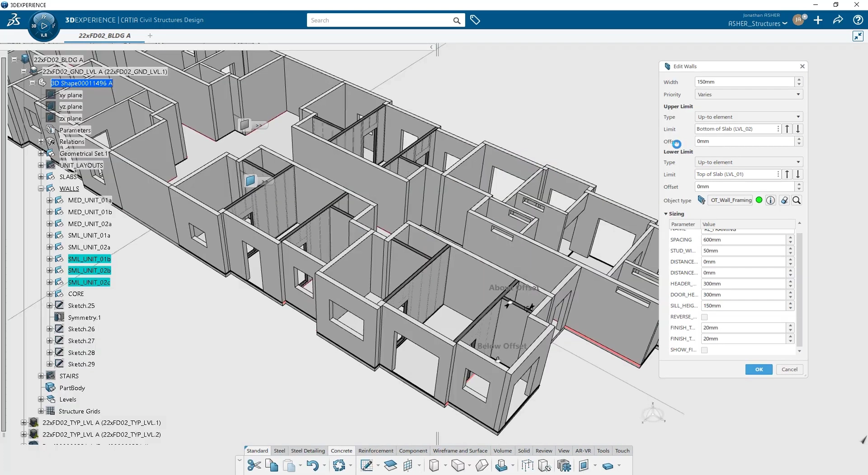Screen dimensions: 868x475
Task: Click the Copy icon in toolbar
Action: click(272, 465)
